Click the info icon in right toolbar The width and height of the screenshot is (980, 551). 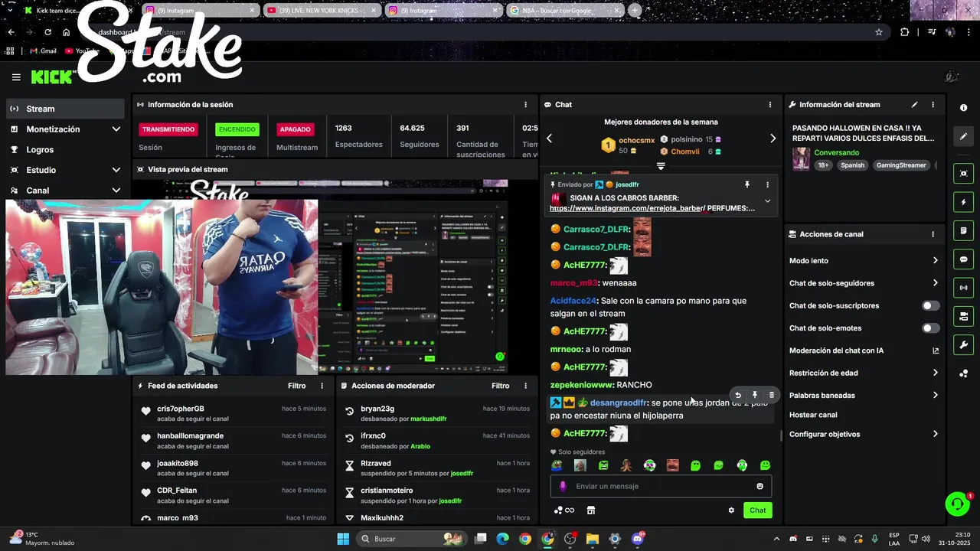(x=963, y=108)
